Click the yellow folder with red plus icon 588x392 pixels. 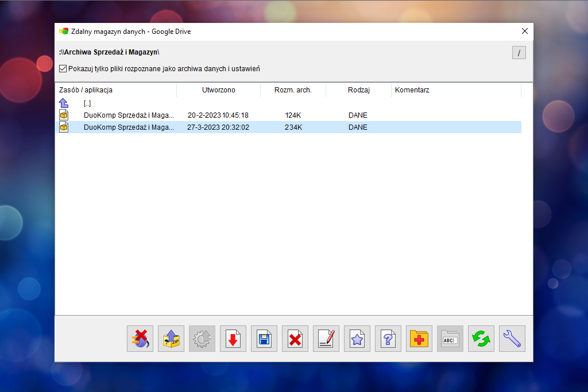click(x=419, y=339)
